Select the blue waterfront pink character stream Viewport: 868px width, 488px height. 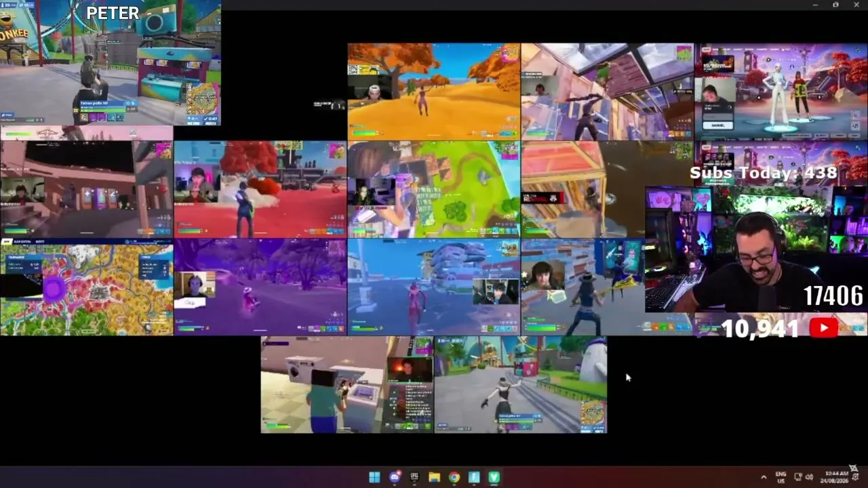(x=434, y=287)
